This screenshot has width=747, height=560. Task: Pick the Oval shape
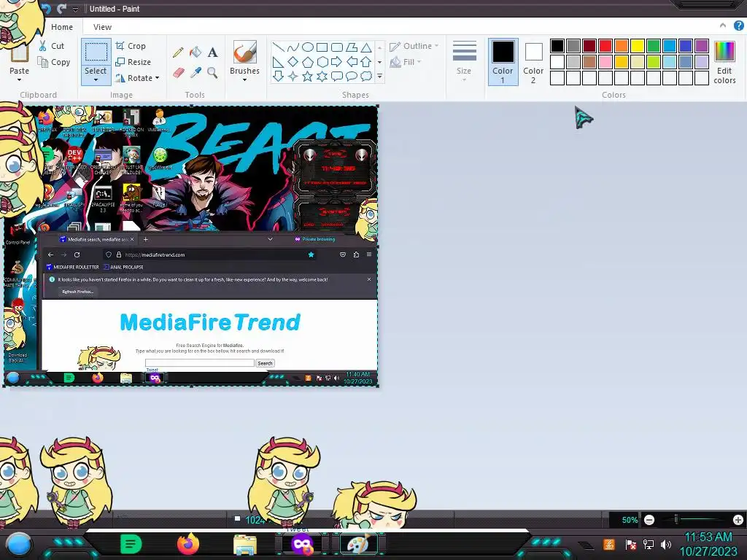click(x=308, y=47)
